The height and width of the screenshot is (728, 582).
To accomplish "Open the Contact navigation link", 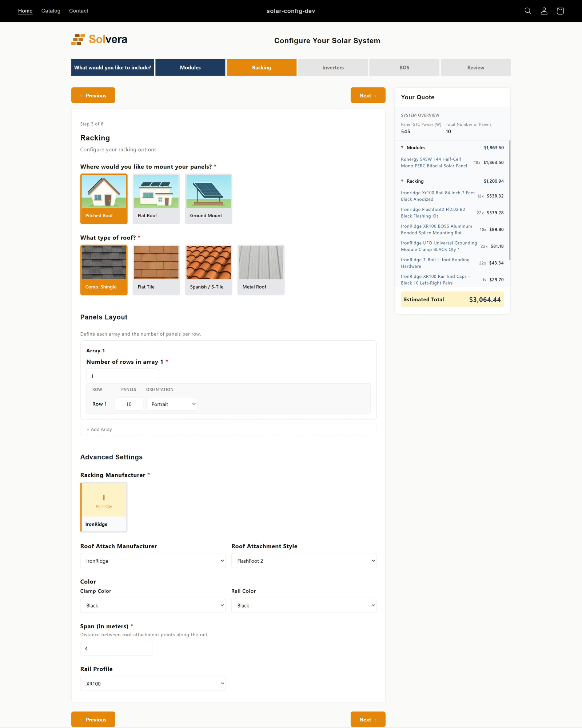I will (79, 11).
